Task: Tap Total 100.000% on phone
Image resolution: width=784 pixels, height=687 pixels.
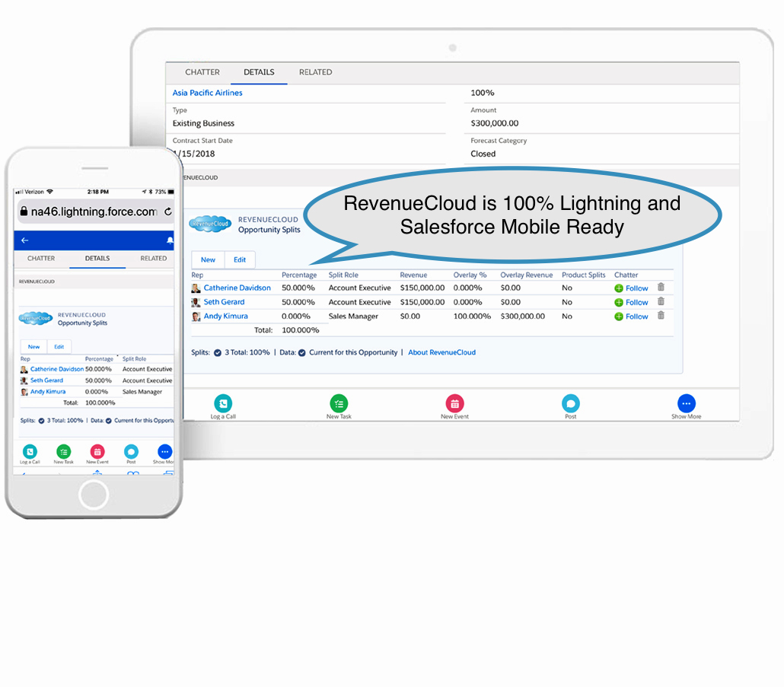Action: coord(100,402)
